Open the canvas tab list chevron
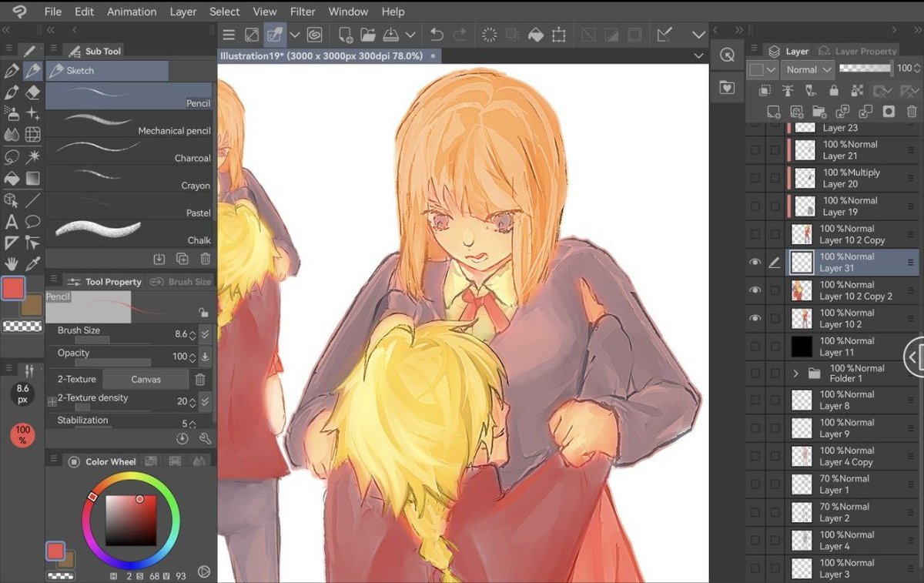This screenshot has width=924, height=583. (698, 56)
